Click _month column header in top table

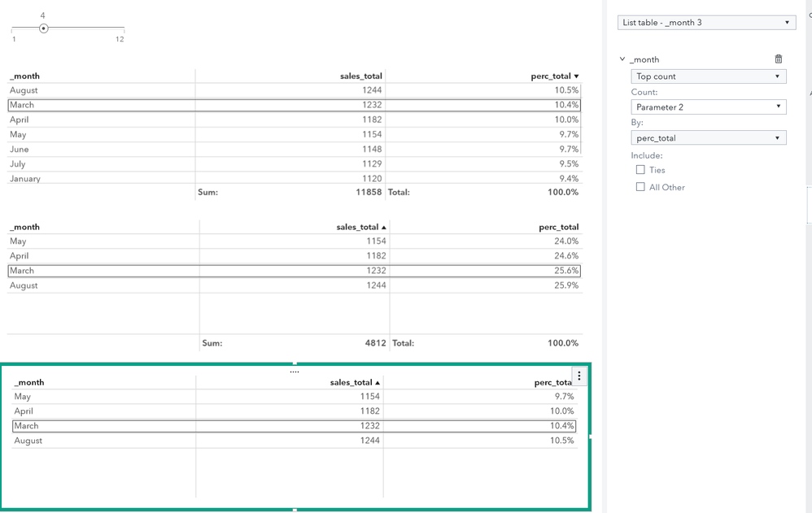[25, 76]
